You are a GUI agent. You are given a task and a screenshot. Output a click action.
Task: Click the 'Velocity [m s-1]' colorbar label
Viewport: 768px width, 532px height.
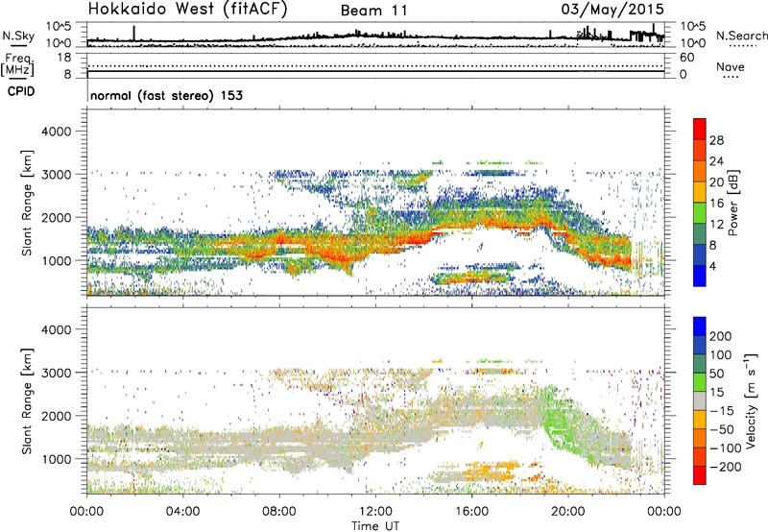pyautogui.click(x=750, y=400)
